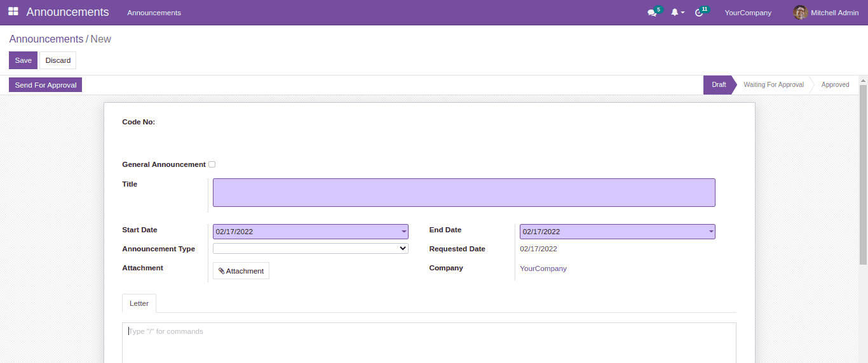This screenshot has height=363, width=868.
Task: Click Mitchell Admin's avatar picture
Action: [x=800, y=13]
